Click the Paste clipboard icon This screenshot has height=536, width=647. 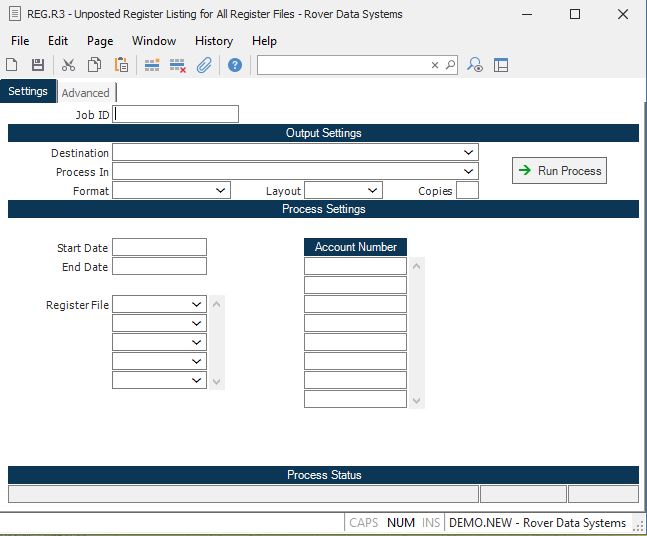(x=121, y=65)
